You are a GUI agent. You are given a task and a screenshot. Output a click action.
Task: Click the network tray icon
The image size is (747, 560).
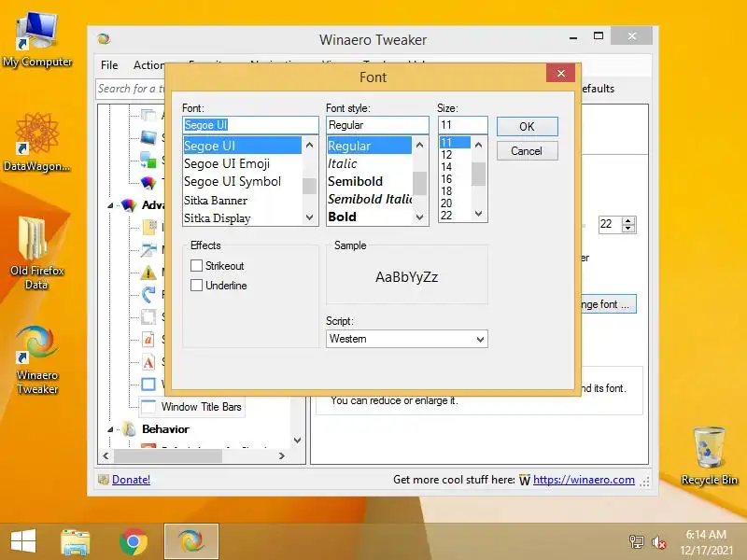(x=637, y=542)
